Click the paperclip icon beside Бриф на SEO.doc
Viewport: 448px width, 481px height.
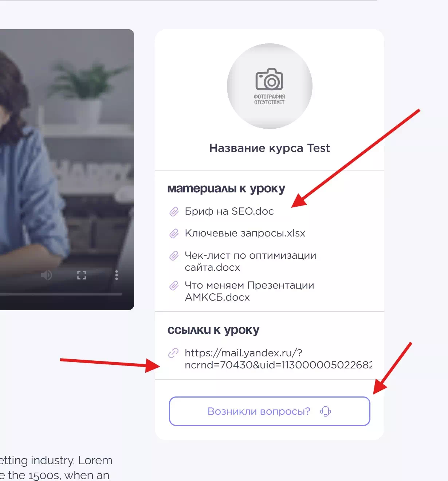coord(174,211)
